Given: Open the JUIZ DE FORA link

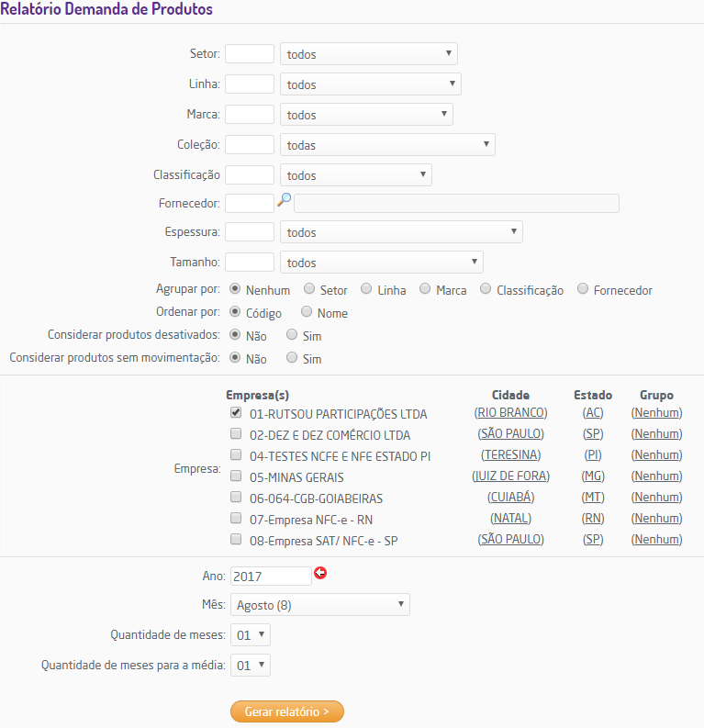Looking at the screenshot, I should [x=510, y=476].
